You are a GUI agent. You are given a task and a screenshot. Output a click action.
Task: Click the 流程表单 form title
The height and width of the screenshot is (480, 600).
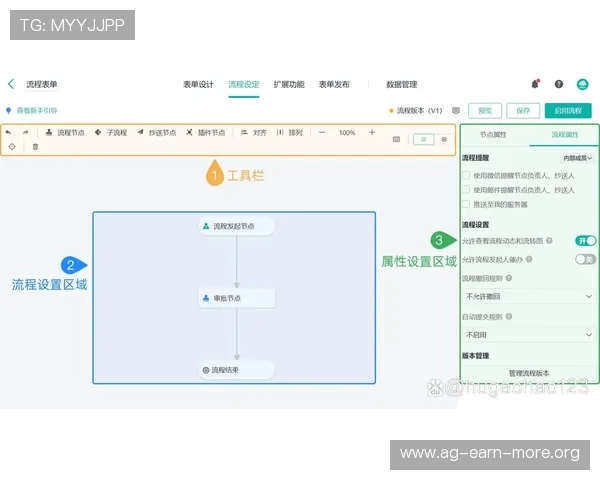pyautogui.click(x=42, y=84)
